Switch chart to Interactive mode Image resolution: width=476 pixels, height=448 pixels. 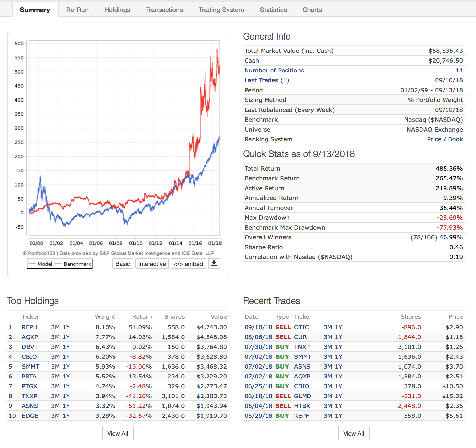(152, 264)
